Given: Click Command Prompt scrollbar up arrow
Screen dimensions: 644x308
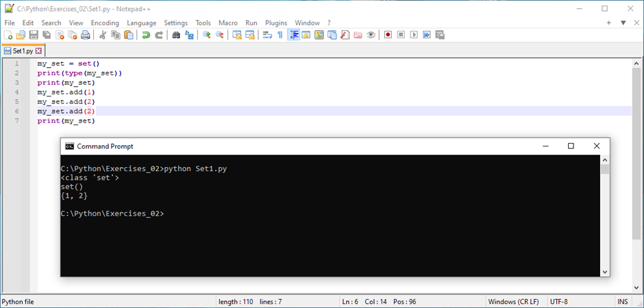Looking at the screenshot, I should pos(604,159).
